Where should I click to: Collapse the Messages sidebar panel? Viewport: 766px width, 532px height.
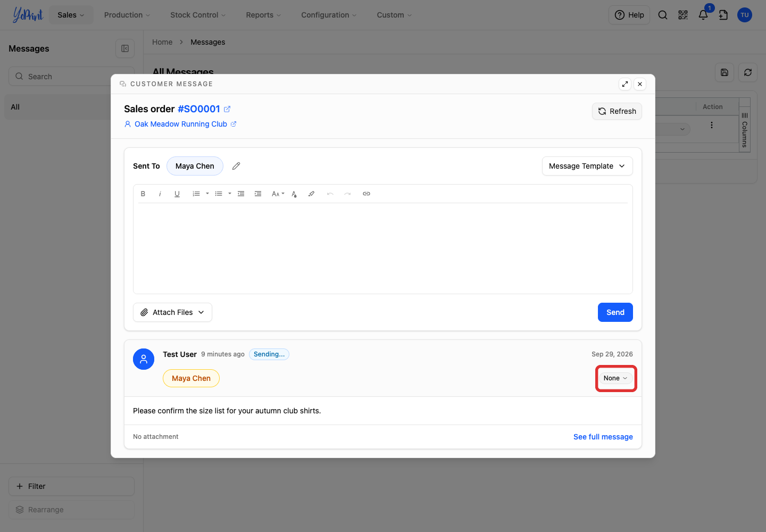pos(125,48)
